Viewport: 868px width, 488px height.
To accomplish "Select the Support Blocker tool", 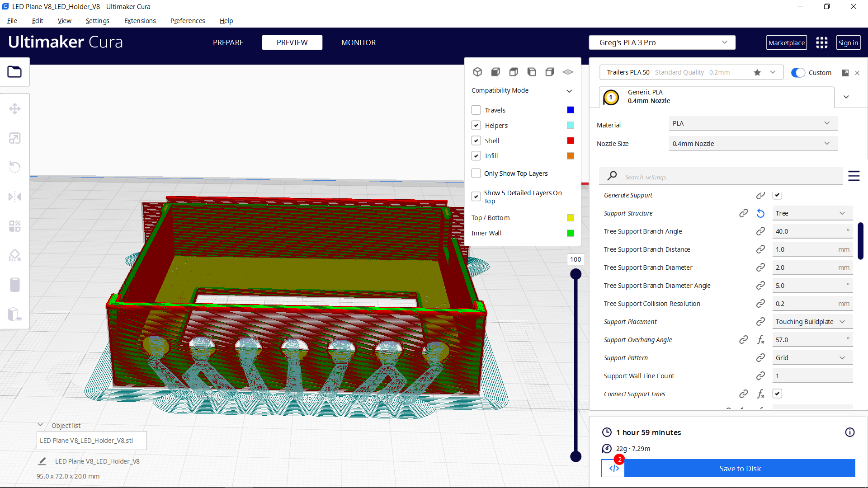I will pyautogui.click(x=15, y=255).
